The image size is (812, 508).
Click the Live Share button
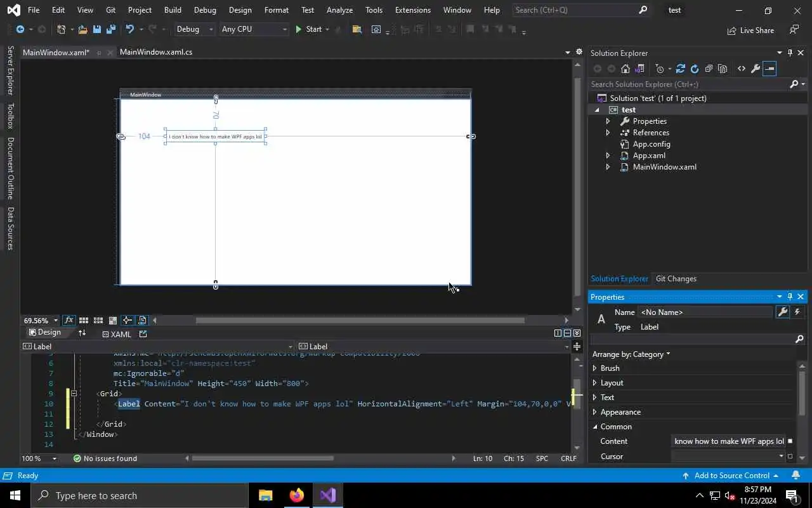pos(750,30)
